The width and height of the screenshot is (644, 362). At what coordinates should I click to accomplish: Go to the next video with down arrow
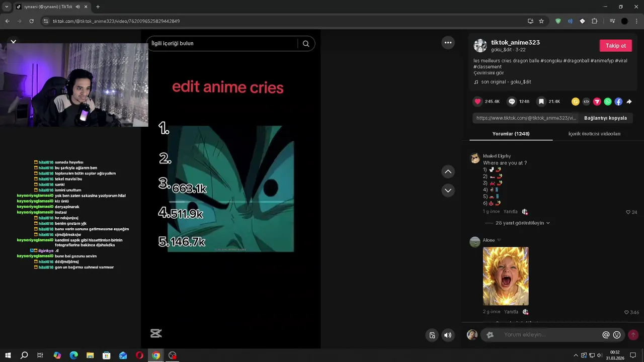point(448,191)
